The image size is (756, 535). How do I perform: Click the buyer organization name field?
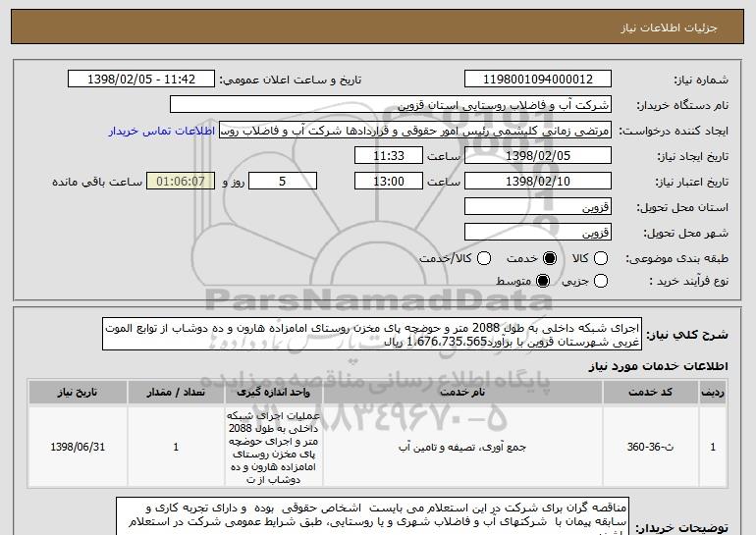(x=391, y=104)
